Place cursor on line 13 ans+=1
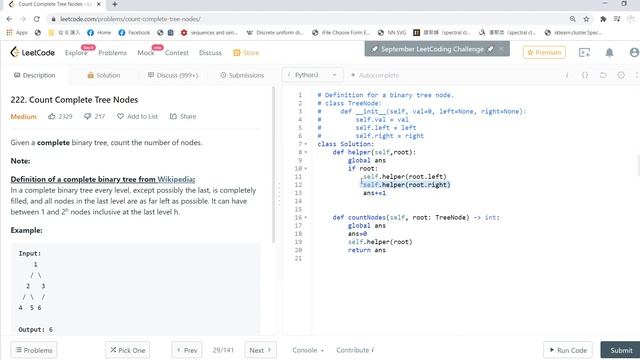The width and height of the screenshot is (640, 360). pyautogui.click(x=375, y=193)
